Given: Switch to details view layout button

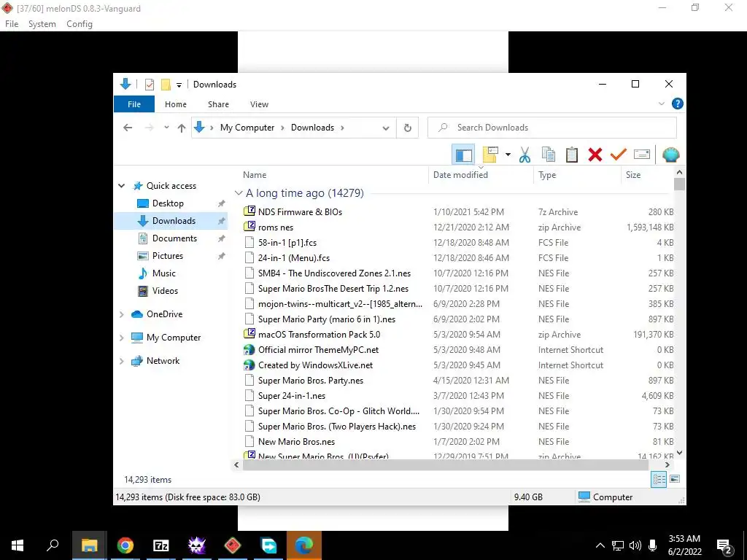Looking at the screenshot, I should coord(659,479).
